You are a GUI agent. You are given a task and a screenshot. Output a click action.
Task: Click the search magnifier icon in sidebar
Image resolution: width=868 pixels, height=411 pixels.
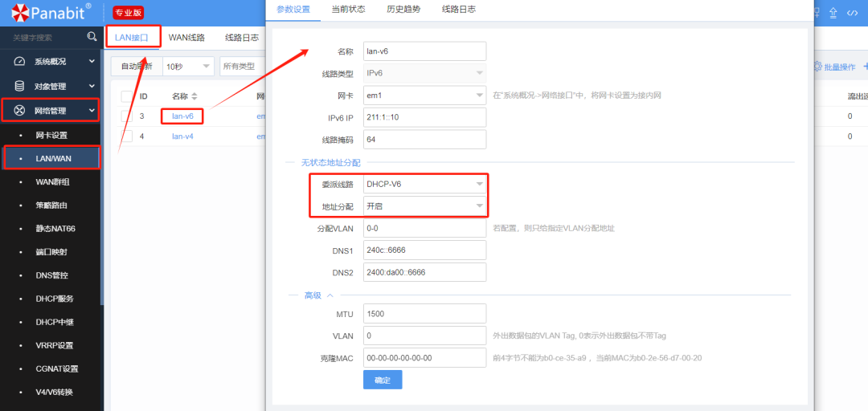click(92, 37)
